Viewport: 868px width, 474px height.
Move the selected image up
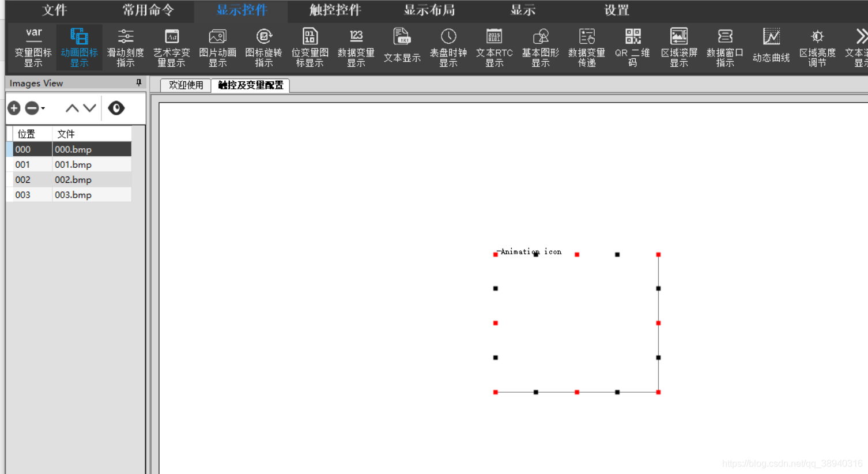click(72, 108)
